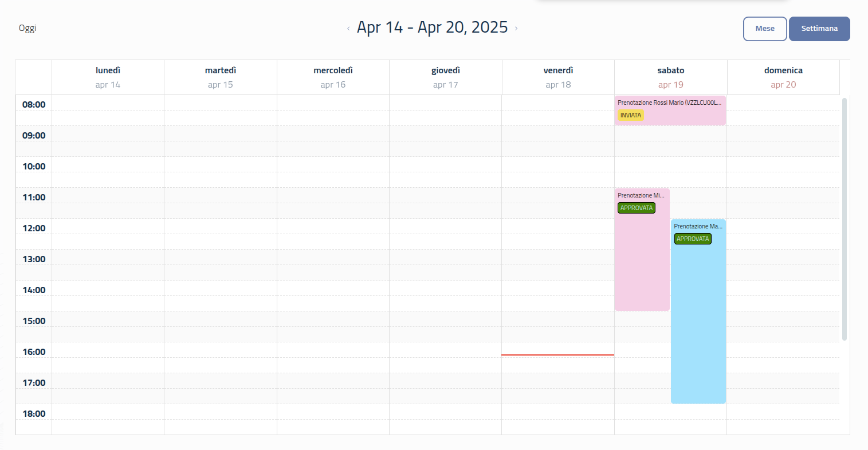The image size is (868, 450).
Task: Click APPROVATA badge on pink booking
Action: coord(636,208)
